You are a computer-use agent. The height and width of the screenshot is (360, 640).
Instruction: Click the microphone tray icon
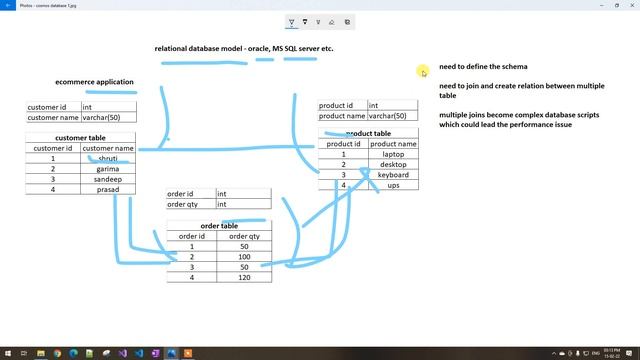pyautogui.click(x=578, y=353)
